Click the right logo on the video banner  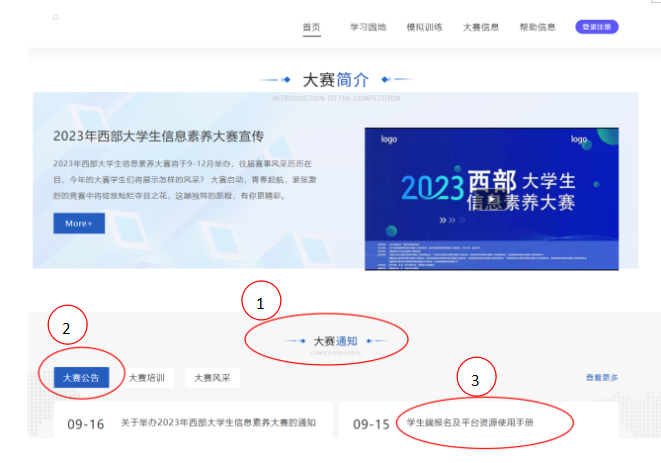coord(578,140)
